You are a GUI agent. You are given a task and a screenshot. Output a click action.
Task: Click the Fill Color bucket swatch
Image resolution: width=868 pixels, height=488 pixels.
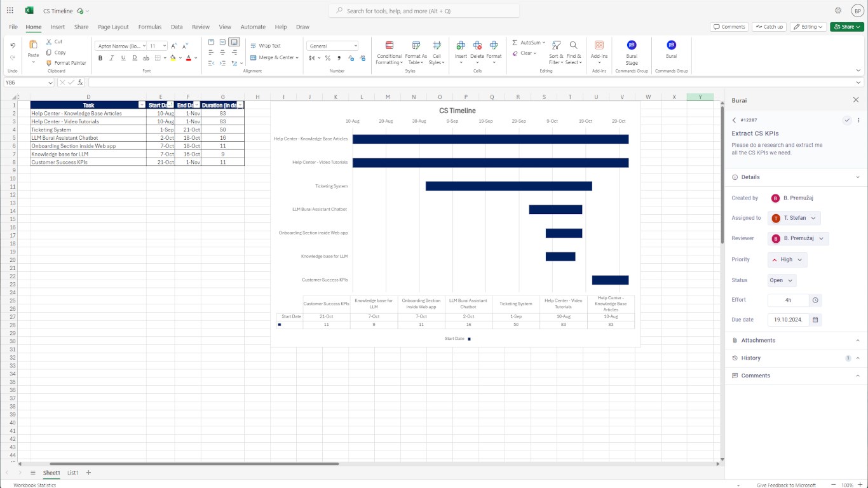point(173,58)
